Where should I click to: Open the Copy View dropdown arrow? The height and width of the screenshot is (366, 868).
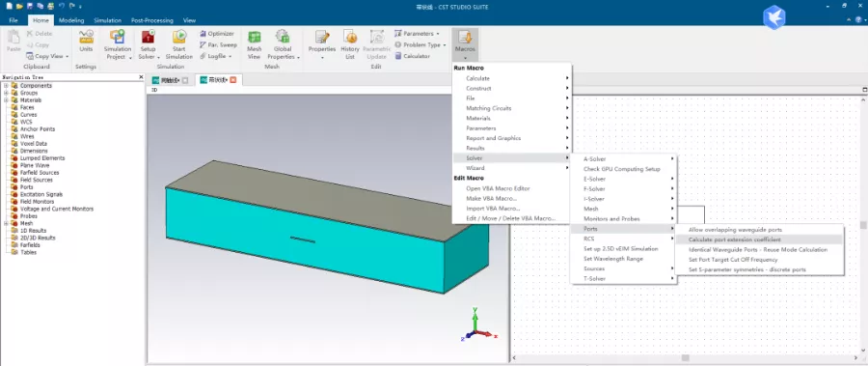tap(67, 56)
